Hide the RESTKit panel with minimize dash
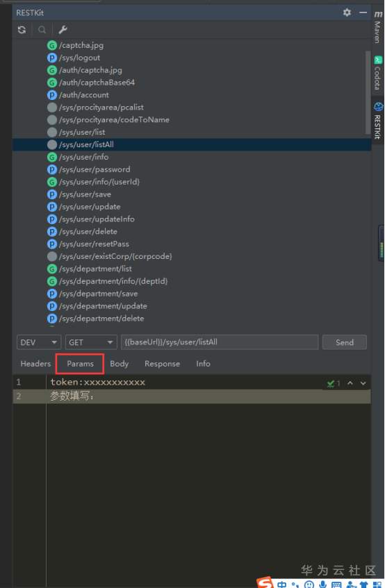 point(363,12)
